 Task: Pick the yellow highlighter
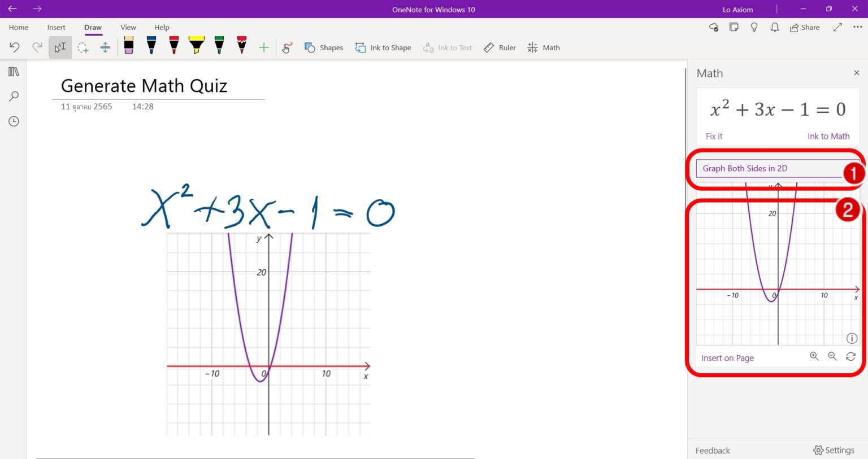tap(196, 46)
